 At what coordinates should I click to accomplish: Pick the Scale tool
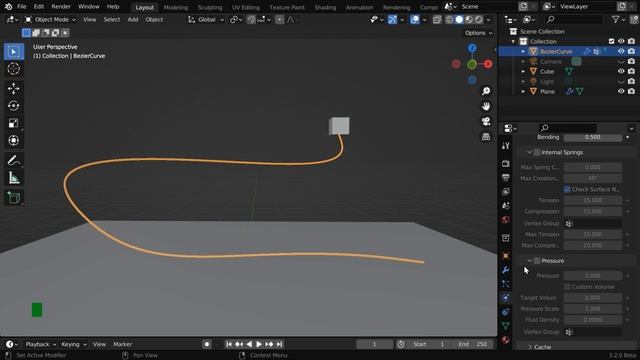pos(13,123)
